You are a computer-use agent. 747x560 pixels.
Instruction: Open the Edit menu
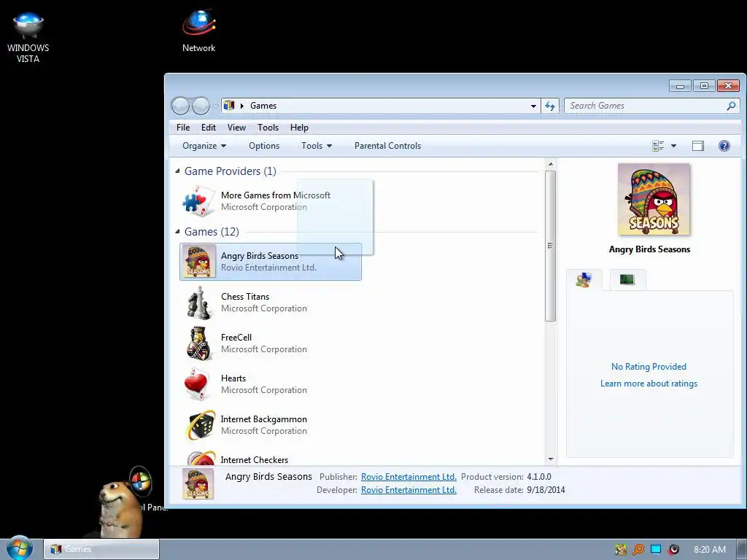tap(208, 128)
